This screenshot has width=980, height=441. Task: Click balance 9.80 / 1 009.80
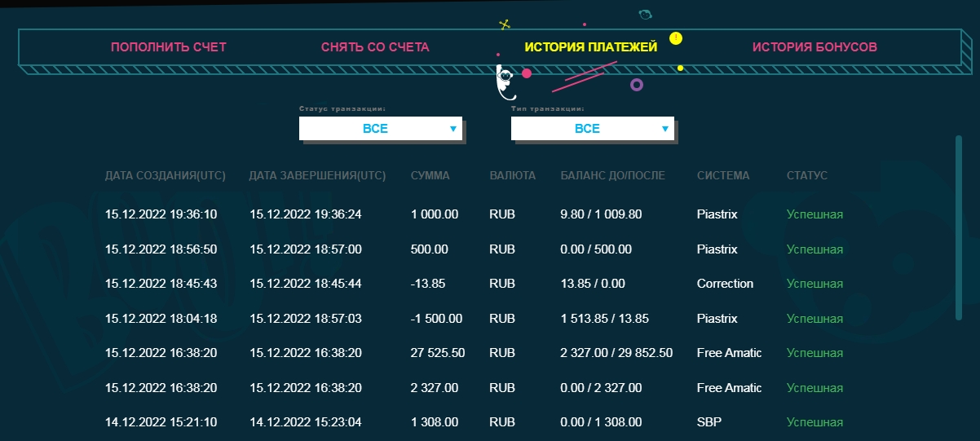[x=602, y=214]
